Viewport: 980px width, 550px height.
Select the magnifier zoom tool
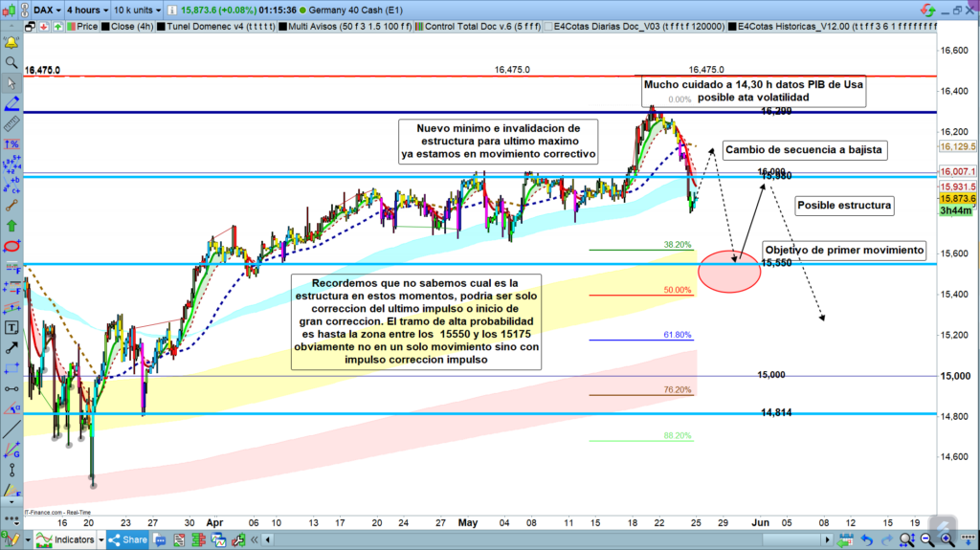[11, 62]
